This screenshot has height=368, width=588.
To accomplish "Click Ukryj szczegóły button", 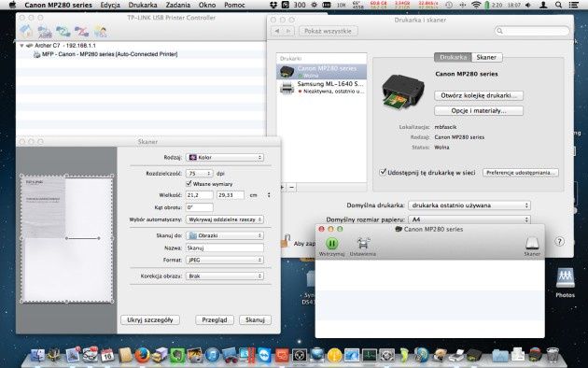I will click(x=150, y=320).
